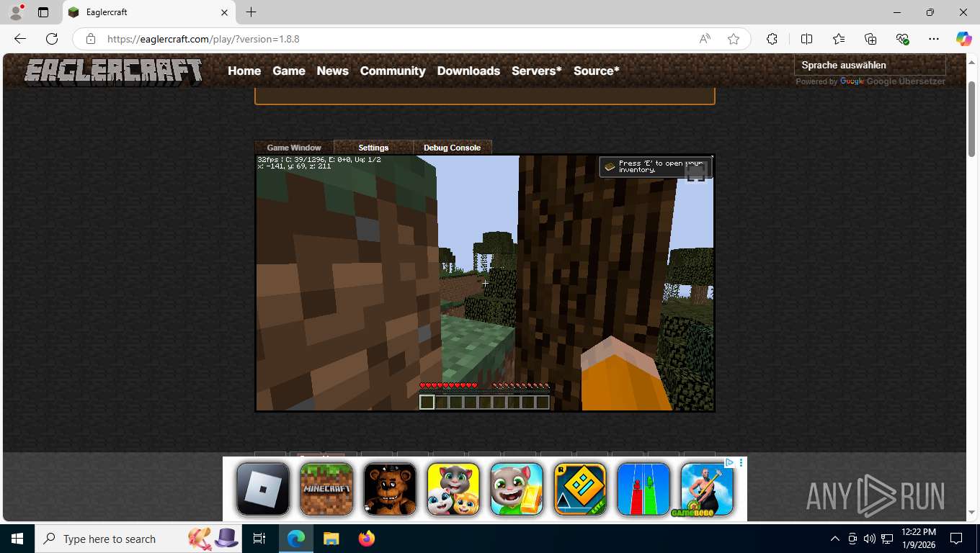
Task: Select the Eaglercraft browser tab
Action: pos(148,12)
